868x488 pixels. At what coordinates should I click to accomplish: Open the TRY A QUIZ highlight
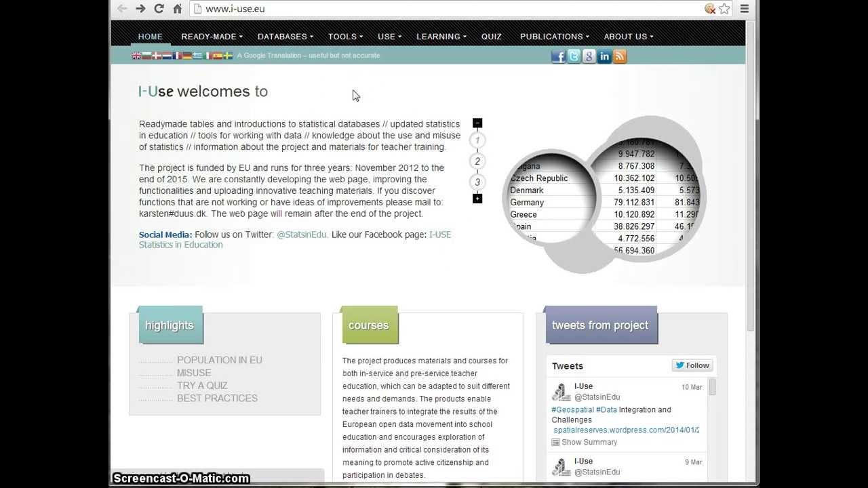(202, 386)
